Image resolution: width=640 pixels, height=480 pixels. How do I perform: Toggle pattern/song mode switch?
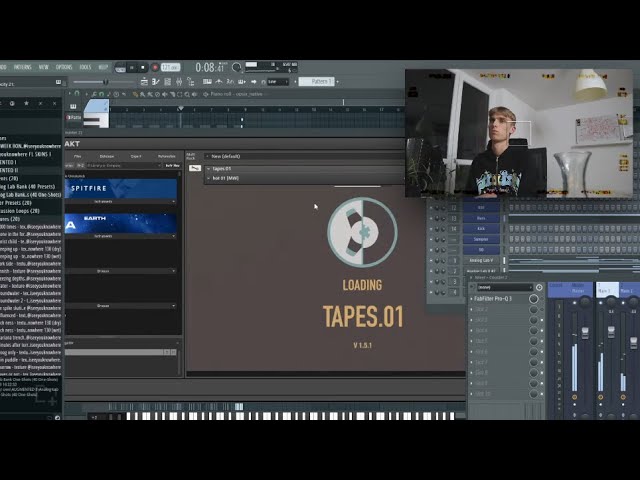click(x=120, y=68)
